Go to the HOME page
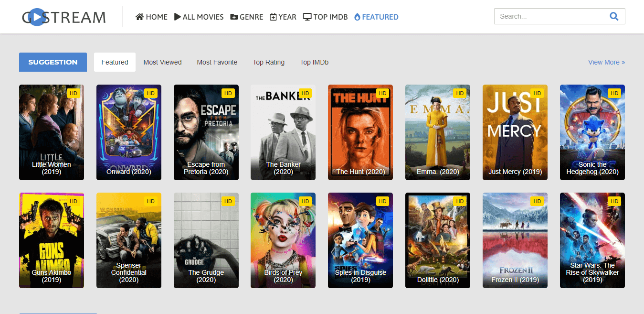 (151, 17)
